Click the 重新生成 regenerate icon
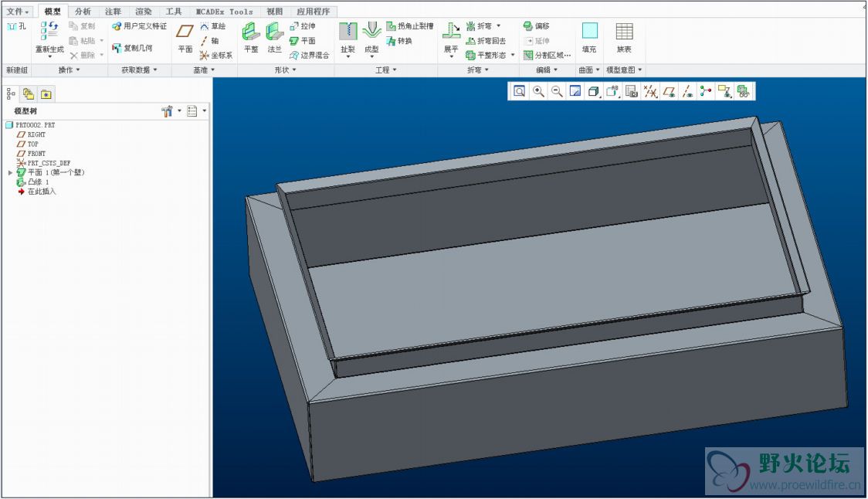The width and height of the screenshot is (868, 499). pos(49,30)
